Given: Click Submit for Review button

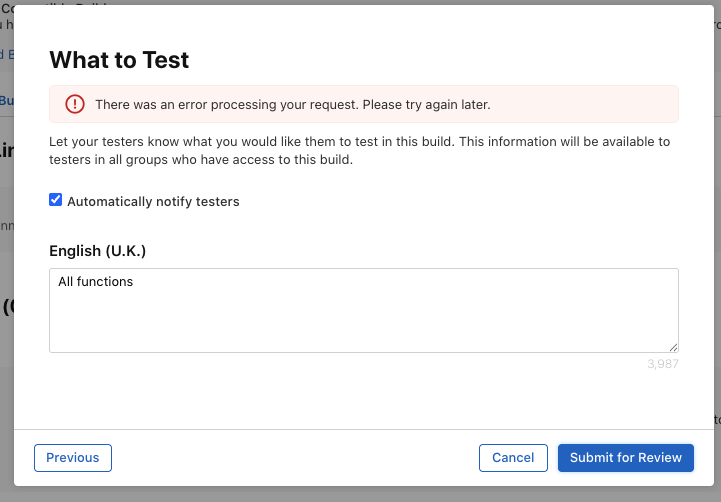Looking at the screenshot, I should [625, 457].
